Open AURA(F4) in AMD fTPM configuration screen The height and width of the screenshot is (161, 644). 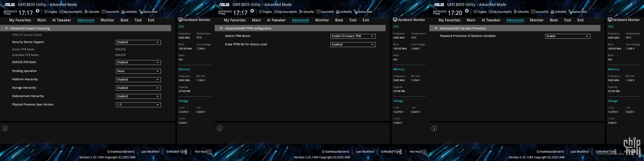344,12
